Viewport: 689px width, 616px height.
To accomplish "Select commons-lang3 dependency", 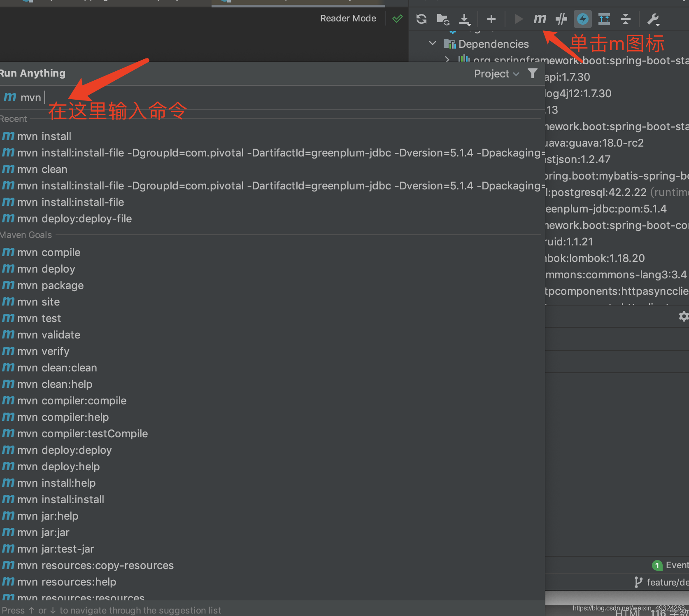I will coord(616,275).
